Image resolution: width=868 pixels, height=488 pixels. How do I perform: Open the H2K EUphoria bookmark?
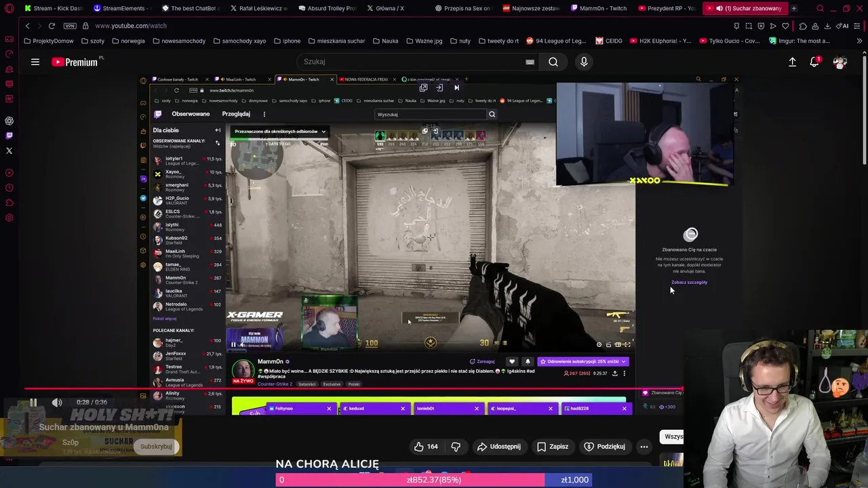pos(660,41)
